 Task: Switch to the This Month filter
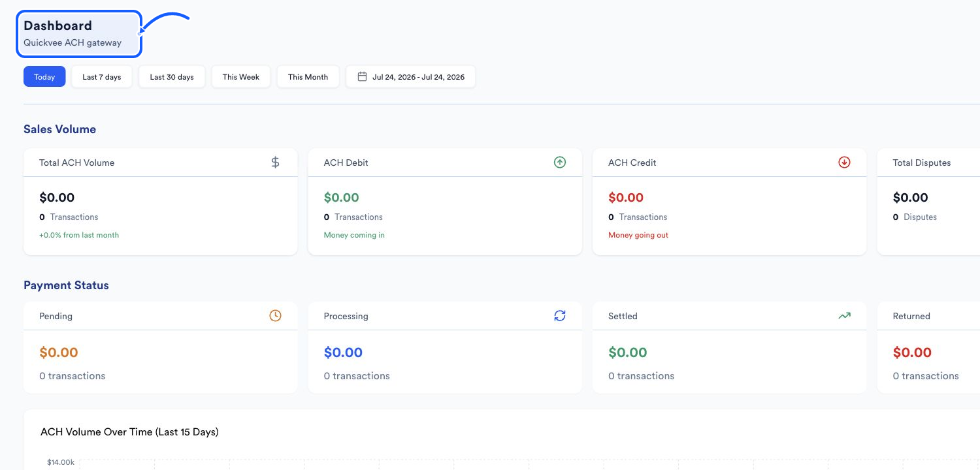click(308, 76)
